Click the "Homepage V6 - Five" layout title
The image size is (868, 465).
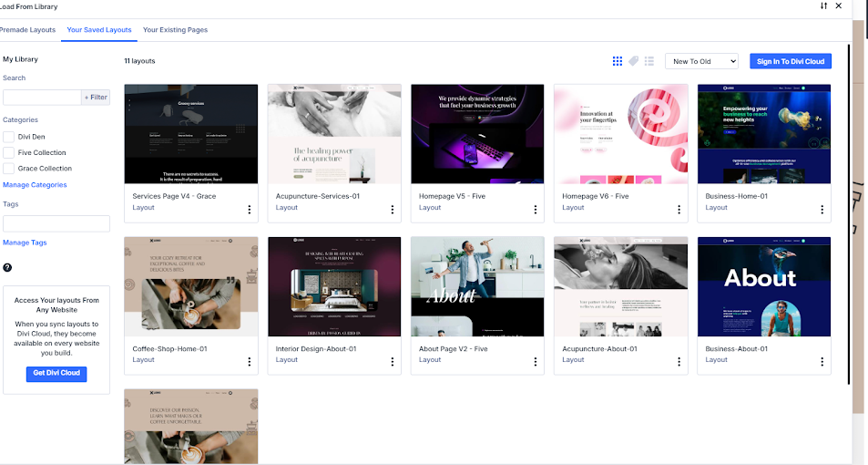(595, 196)
